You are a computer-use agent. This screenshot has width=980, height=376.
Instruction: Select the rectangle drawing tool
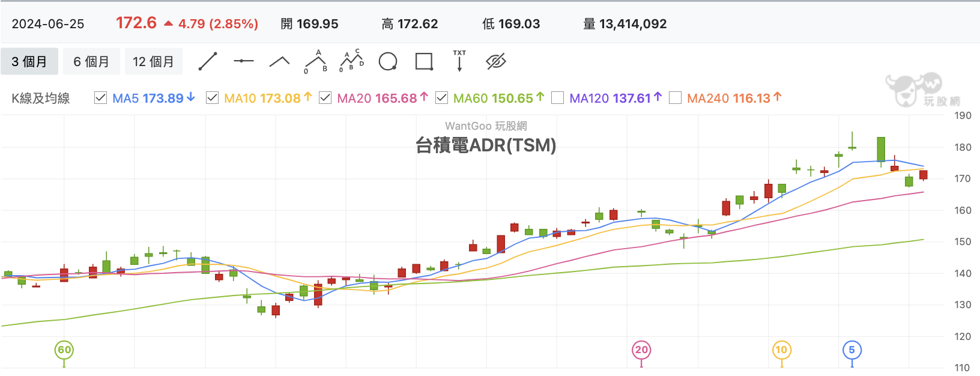point(424,61)
